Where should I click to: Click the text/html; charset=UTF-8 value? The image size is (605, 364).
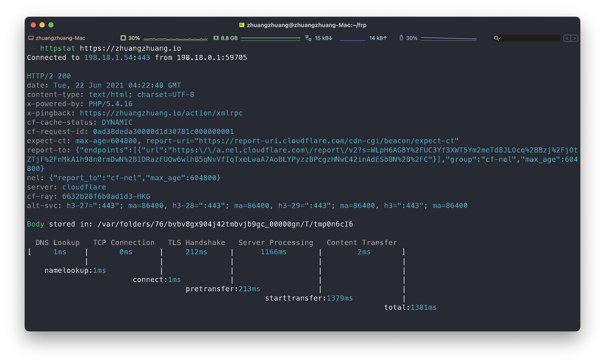tap(141, 95)
